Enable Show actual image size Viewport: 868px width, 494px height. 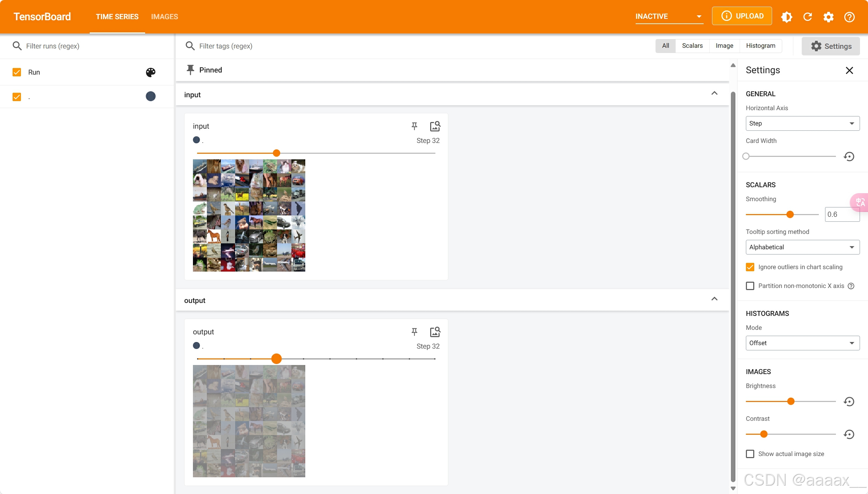click(x=750, y=454)
